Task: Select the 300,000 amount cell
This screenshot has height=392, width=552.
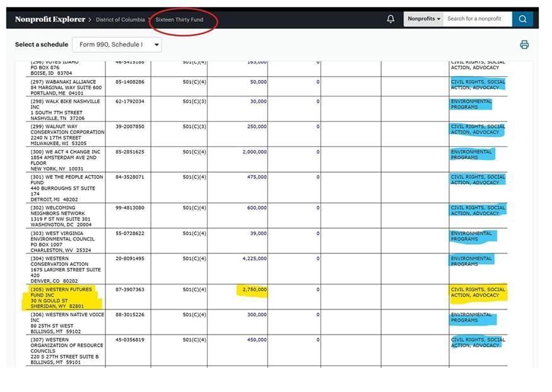Action: tap(257, 314)
